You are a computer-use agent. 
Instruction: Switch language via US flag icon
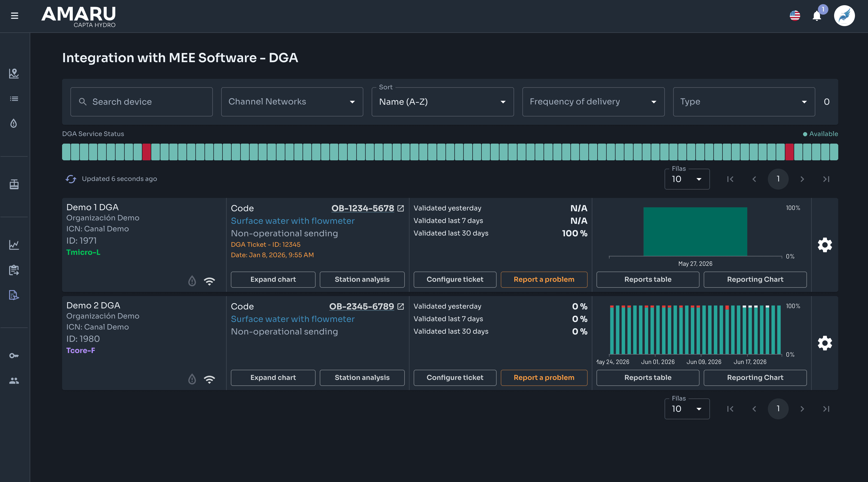click(795, 15)
